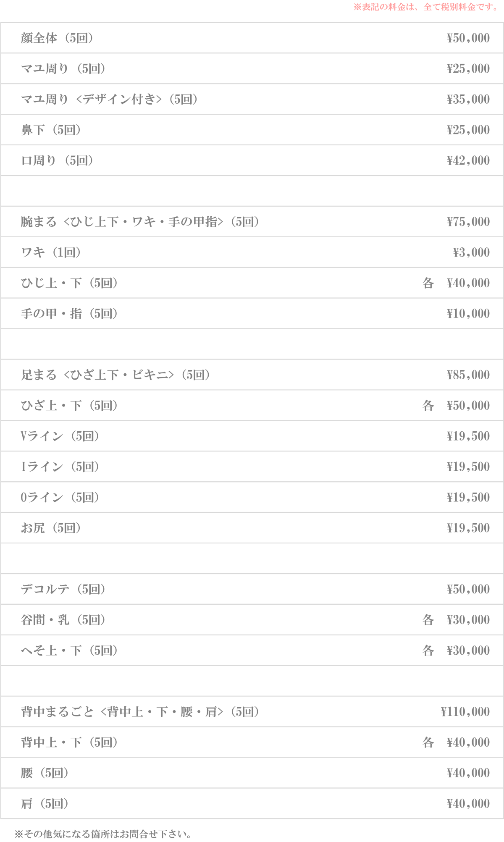The width and height of the screenshot is (504, 842).
Task: Click the ¥3,000 price
Action: tap(471, 253)
